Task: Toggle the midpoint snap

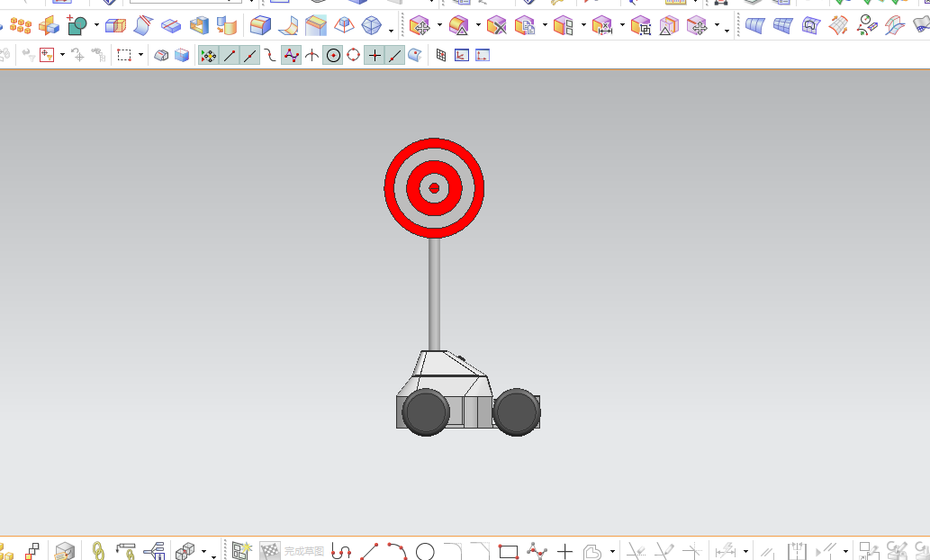Action: [x=249, y=55]
